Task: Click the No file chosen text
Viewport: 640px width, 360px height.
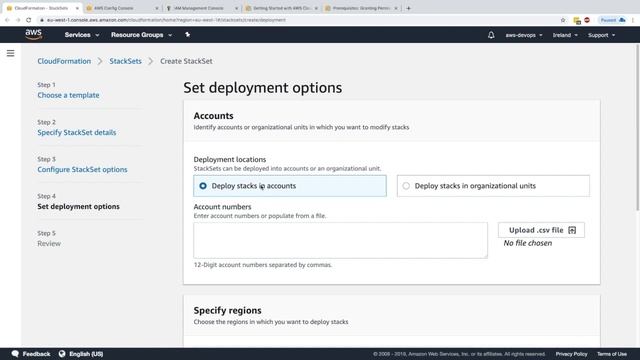Action: click(x=528, y=243)
